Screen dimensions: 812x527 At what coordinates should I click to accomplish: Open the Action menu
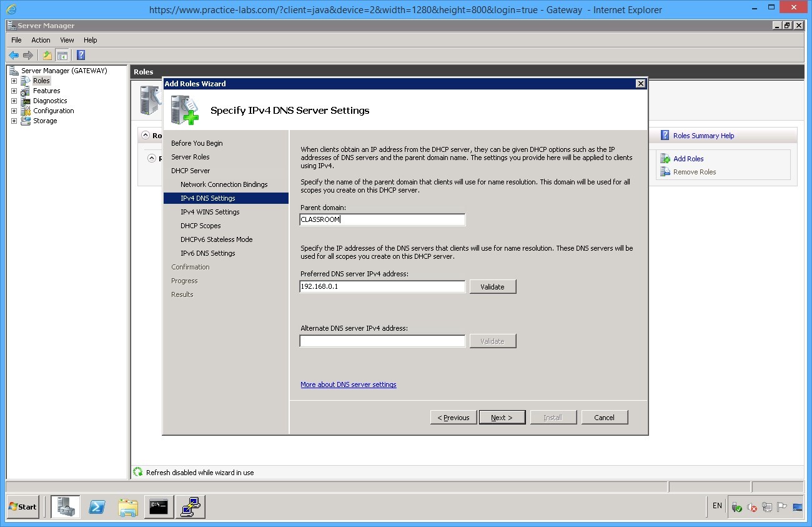pos(41,40)
